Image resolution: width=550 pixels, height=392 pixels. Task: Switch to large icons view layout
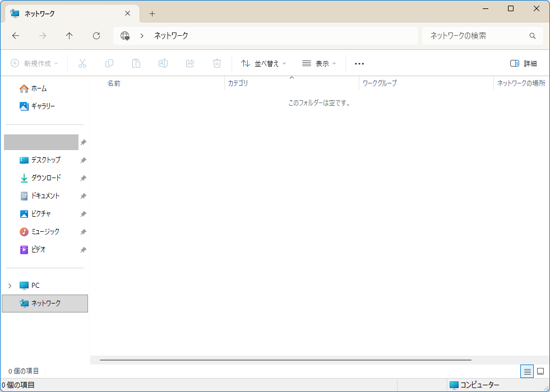tap(540, 371)
